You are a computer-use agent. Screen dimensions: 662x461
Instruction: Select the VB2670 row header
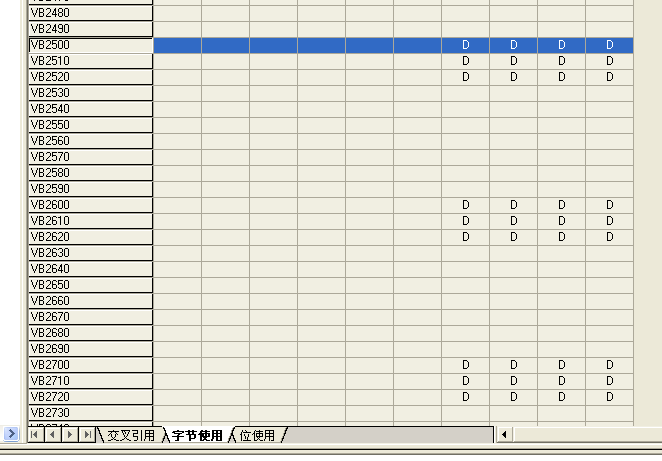pyautogui.click(x=90, y=317)
